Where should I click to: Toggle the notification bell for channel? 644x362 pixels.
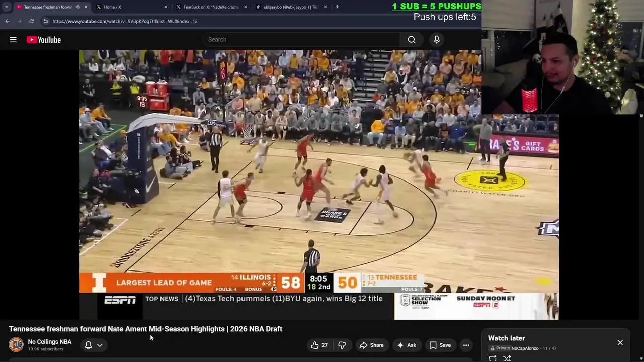(88, 345)
